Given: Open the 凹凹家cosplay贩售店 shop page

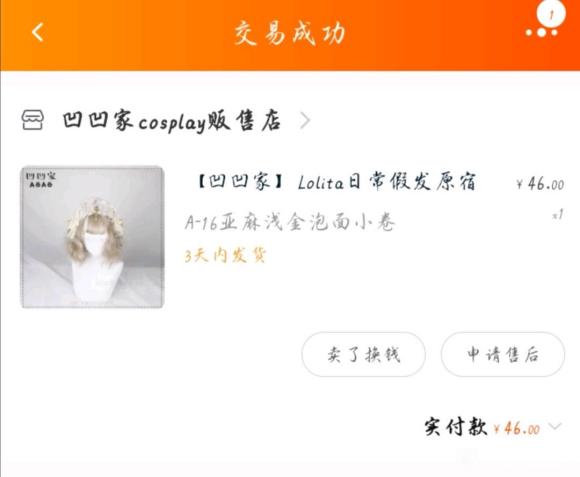Looking at the screenshot, I should [172, 121].
